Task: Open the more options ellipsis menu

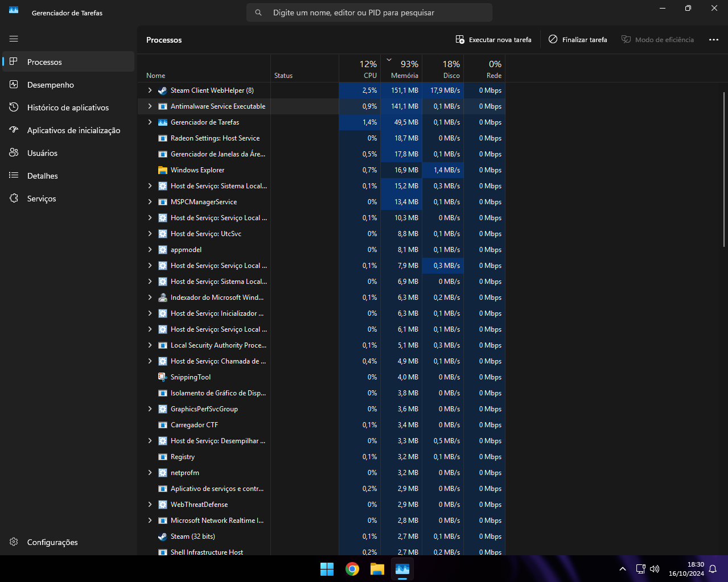Action: pos(714,40)
